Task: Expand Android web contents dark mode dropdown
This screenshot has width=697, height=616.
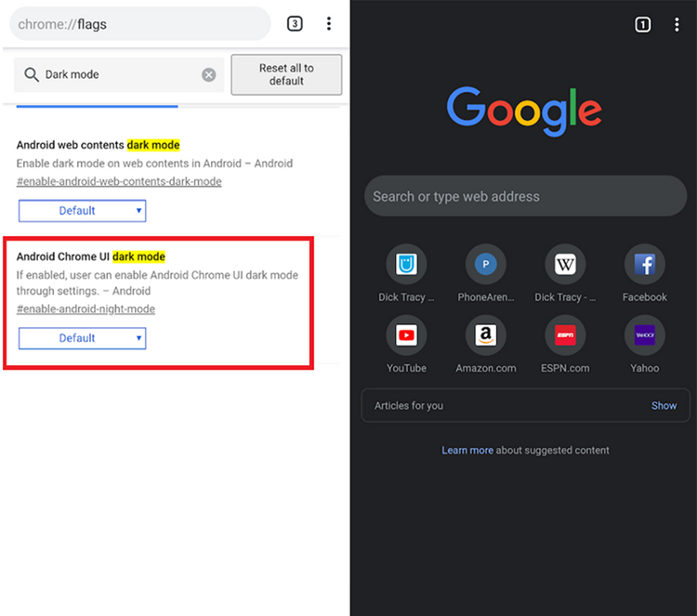Action: (83, 211)
